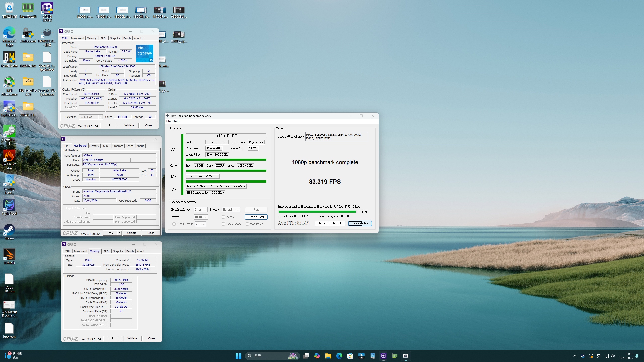Viewport: 644px width, 362px height.
Task: Select the Vega 10.rom file icon
Action: click(9, 283)
